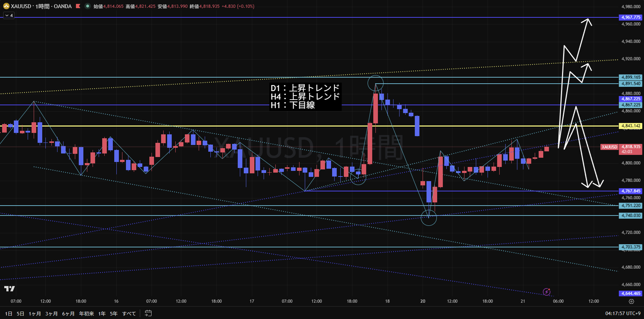644x319 pixels.
Task: Select the yellow 4,843.142 price label
Action: pyautogui.click(x=631, y=126)
